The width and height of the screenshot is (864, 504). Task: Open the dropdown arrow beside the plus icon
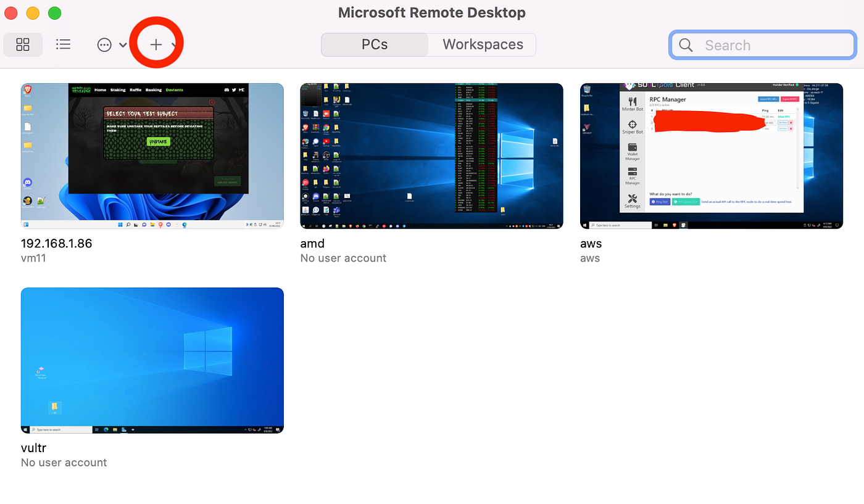pos(174,44)
